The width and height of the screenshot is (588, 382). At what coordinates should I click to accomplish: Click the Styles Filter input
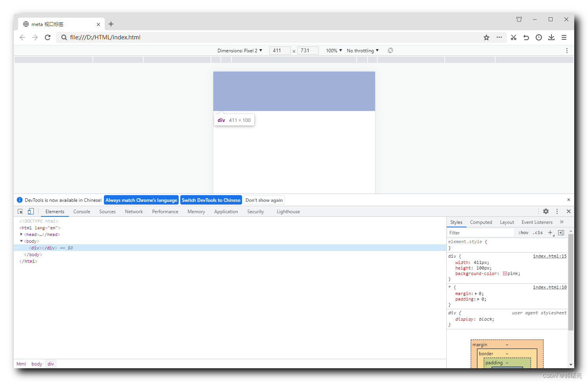coord(481,233)
